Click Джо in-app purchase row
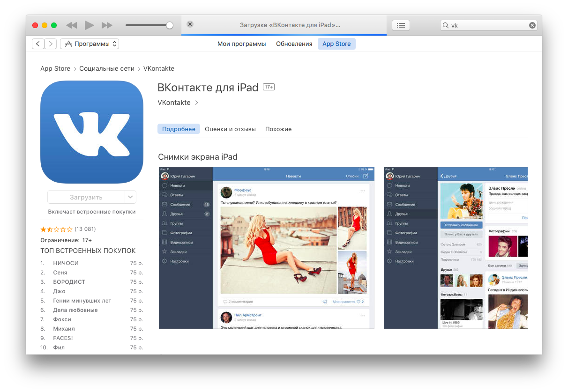This screenshot has height=392, width=568. [x=92, y=291]
